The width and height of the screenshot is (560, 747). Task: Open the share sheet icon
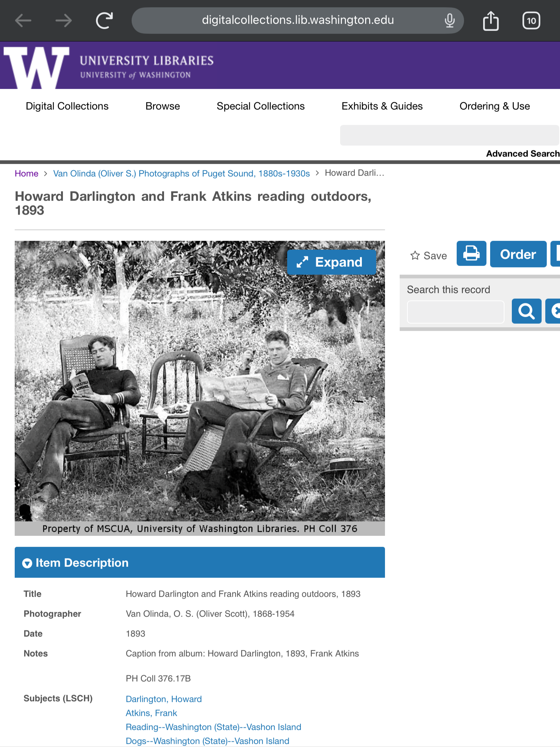coord(491,21)
